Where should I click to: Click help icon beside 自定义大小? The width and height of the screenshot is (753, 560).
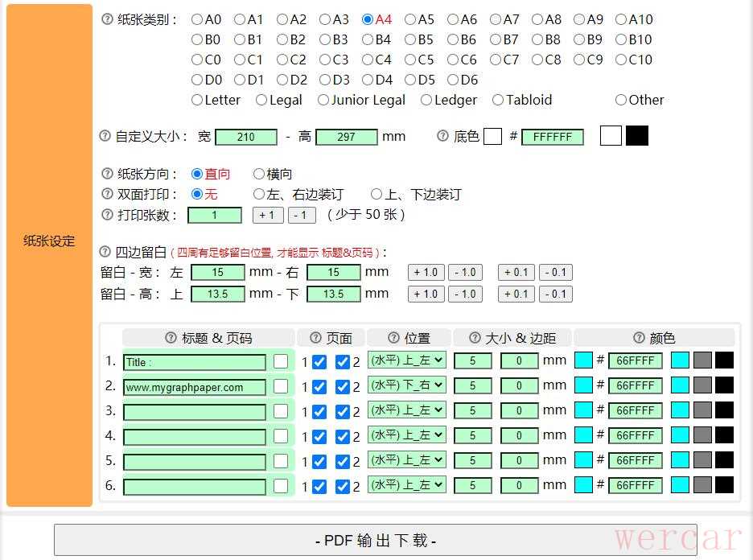tap(105, 136)
